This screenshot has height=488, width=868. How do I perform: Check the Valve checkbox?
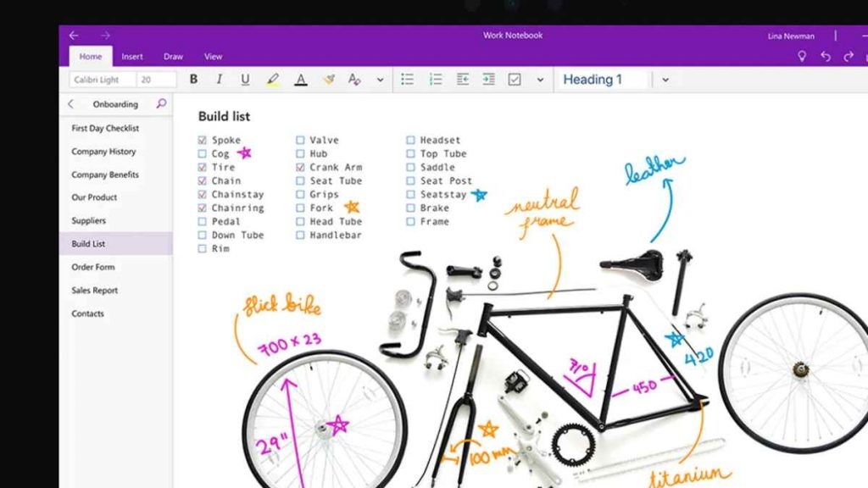click(300, 140)
